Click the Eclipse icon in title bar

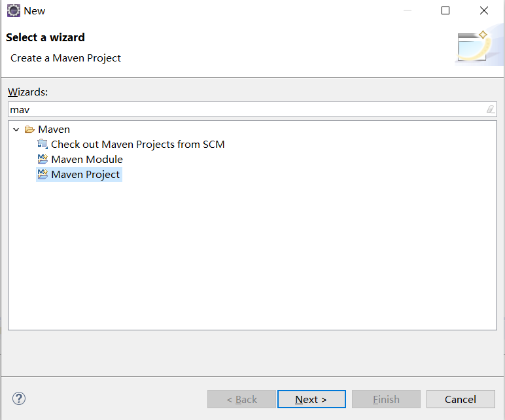[x=14, y=10]
